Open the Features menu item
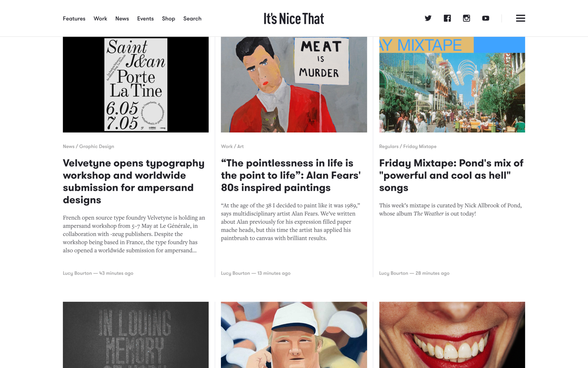 click(x=74, y=19)
